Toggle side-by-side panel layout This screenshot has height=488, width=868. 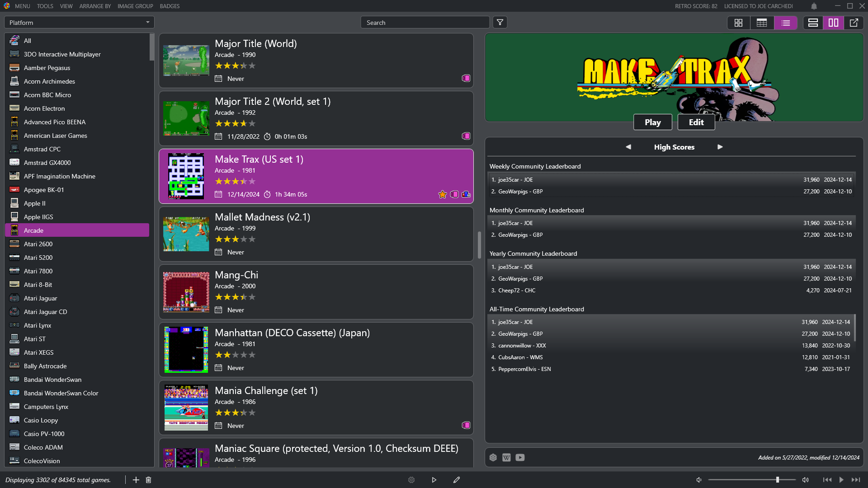(834, 23)
